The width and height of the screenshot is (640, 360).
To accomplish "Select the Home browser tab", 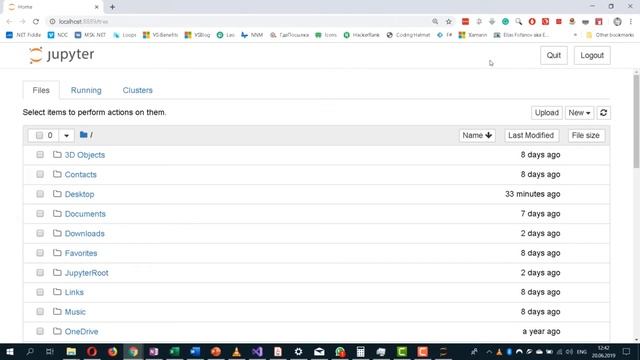I will (x=53, y=7).
